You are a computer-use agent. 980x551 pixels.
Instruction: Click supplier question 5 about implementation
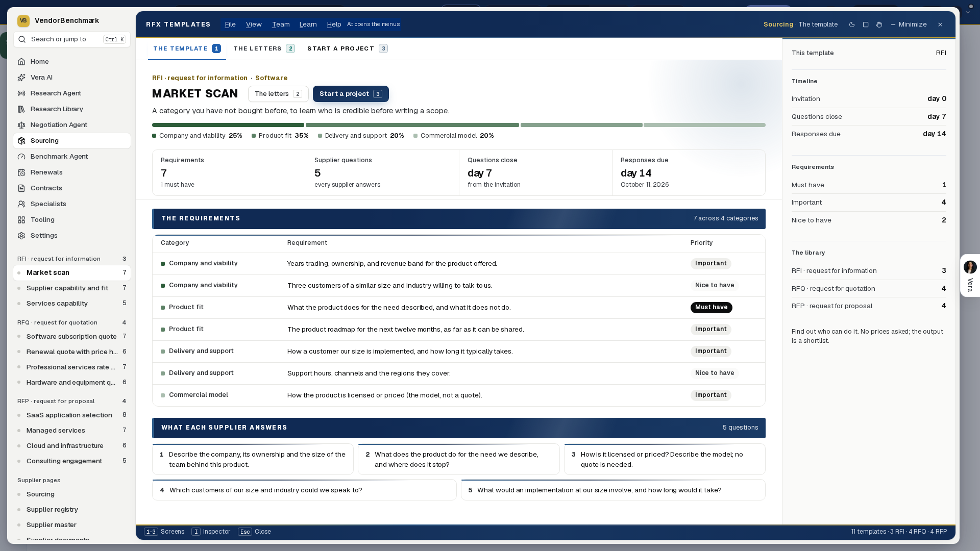(x=613, y=490)
